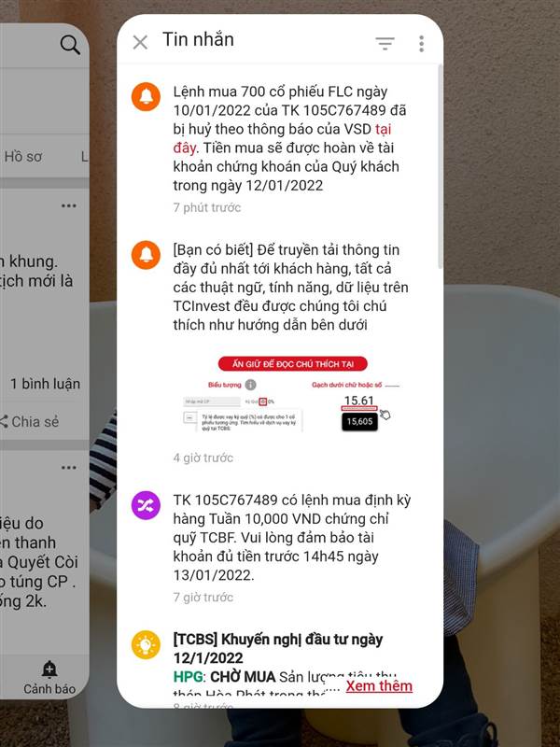
Task: Open upper post's three-dot menu in feed
Action: (x=68, y=205)
